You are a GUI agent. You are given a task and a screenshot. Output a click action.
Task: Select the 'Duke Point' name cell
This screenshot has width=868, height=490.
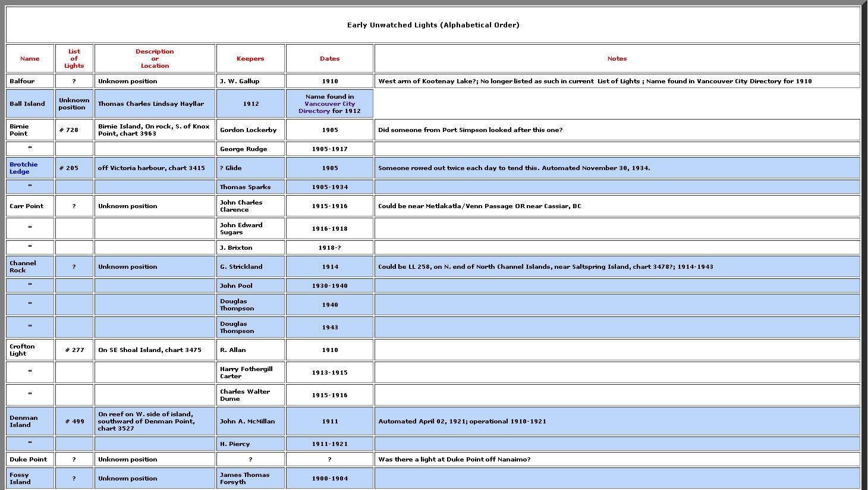point(30,459)
